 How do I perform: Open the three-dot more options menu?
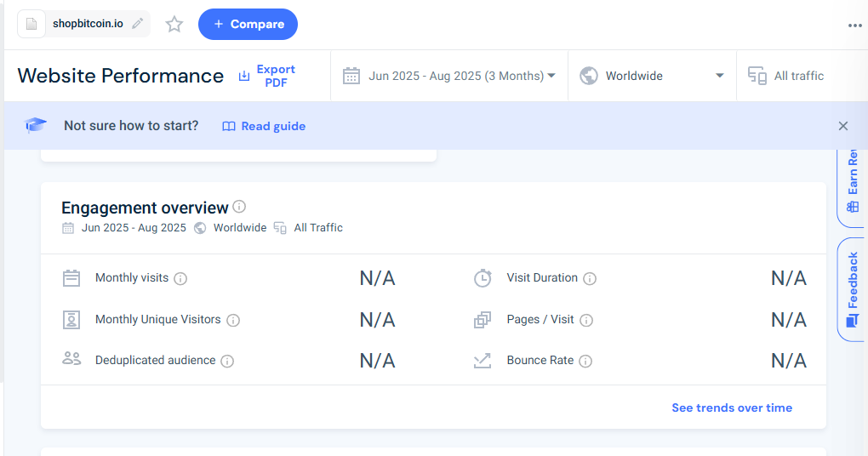pyautogui.click(x=854, y=25)
